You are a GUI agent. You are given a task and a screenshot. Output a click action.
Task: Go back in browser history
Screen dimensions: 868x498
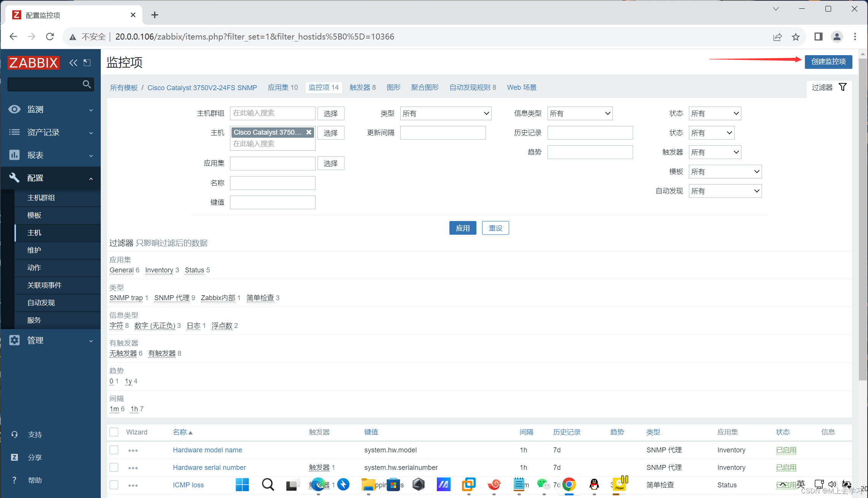[x=13, y=37]
